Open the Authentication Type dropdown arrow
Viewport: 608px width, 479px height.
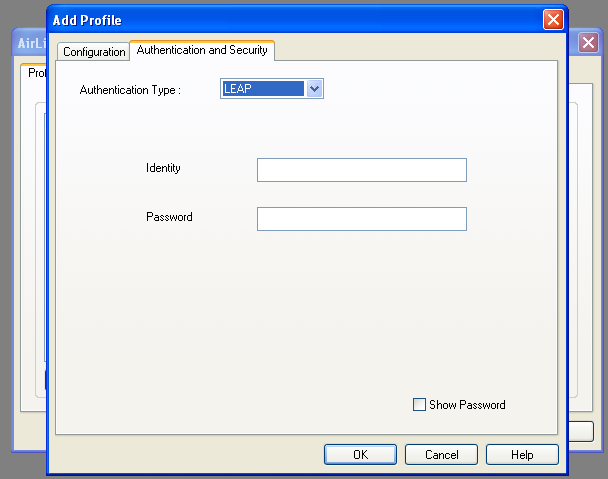click(x=314, y=89)
